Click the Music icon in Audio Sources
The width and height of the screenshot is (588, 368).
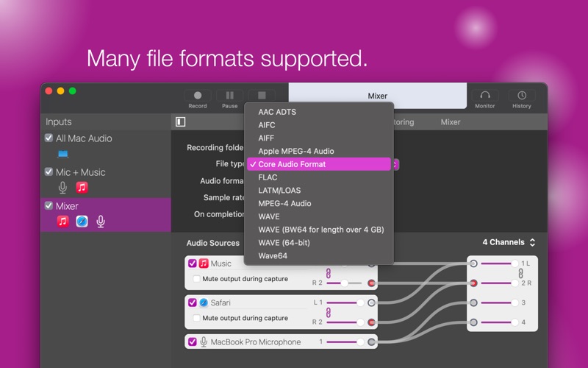coord(204,263)
